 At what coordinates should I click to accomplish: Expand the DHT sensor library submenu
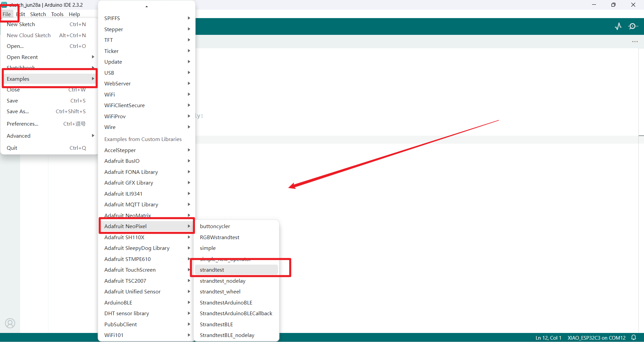(147, 313)
